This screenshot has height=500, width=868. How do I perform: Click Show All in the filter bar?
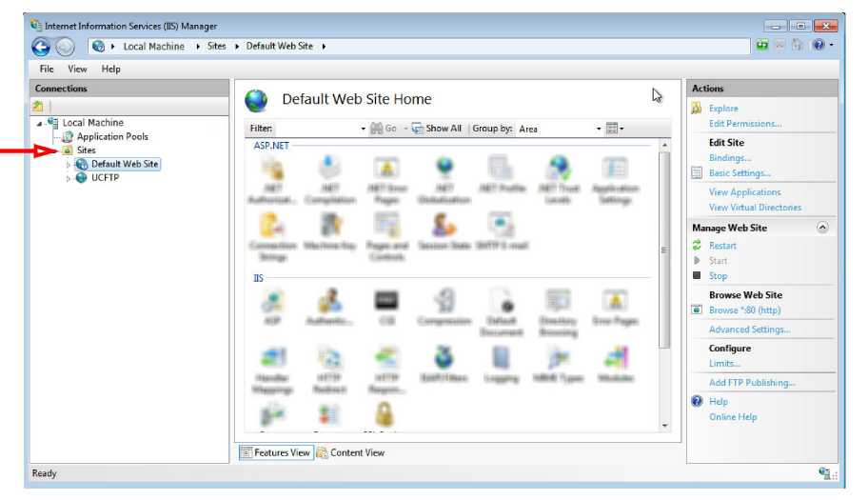point(437,129)
